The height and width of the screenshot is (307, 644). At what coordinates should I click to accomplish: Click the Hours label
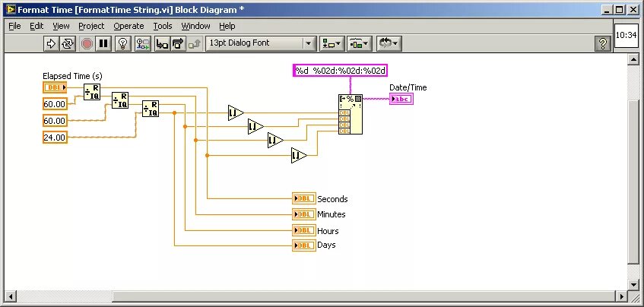pos(328,231)
